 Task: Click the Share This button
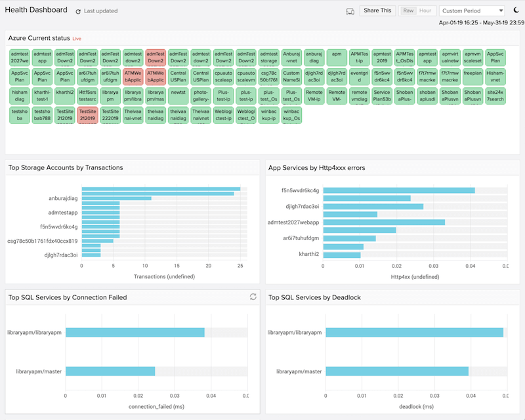[377, 10]
